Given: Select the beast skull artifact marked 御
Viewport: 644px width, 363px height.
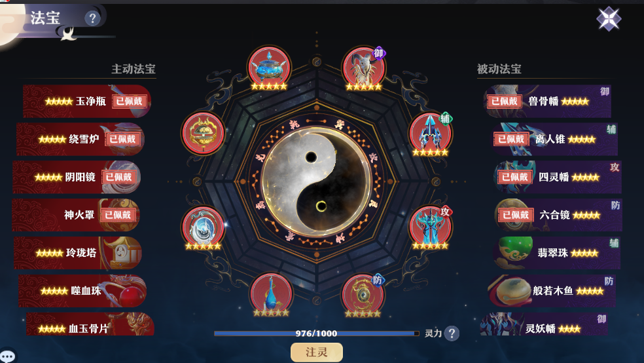Looking at the screenshot, I should click(364, 68).
